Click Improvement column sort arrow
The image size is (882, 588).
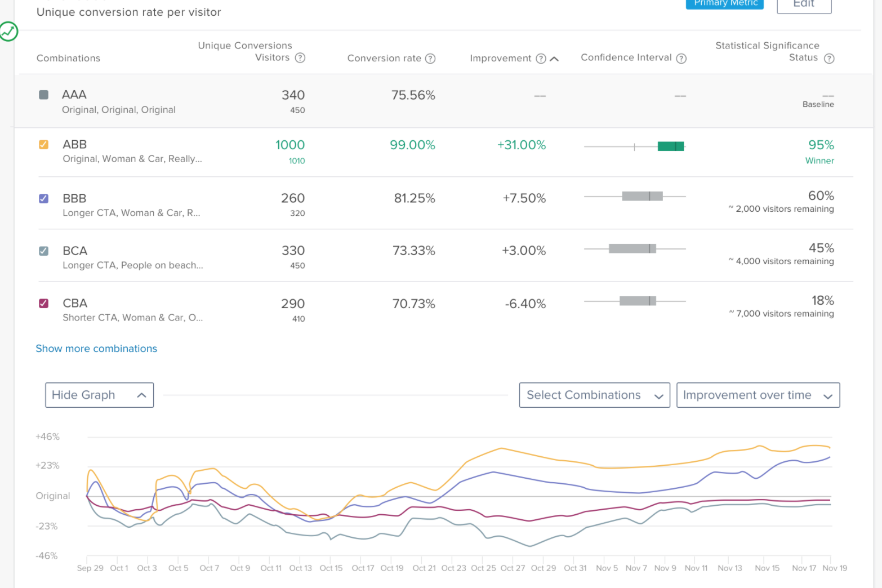554,59
